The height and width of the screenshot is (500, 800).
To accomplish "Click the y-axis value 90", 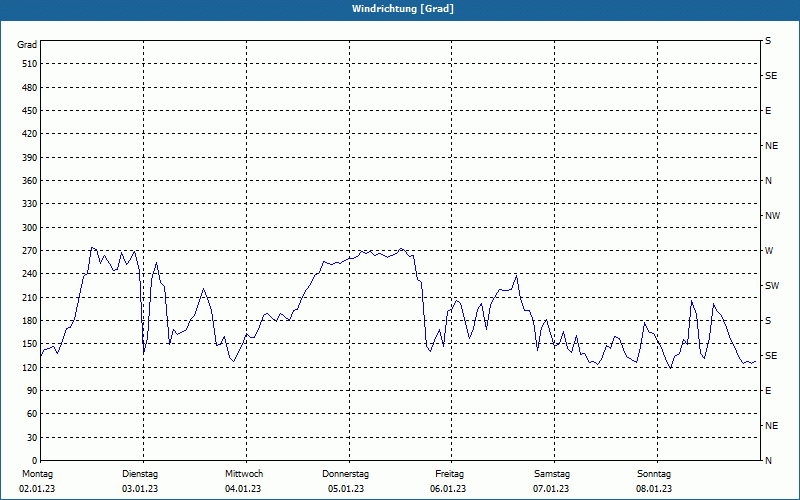I will tap(32, 391).
